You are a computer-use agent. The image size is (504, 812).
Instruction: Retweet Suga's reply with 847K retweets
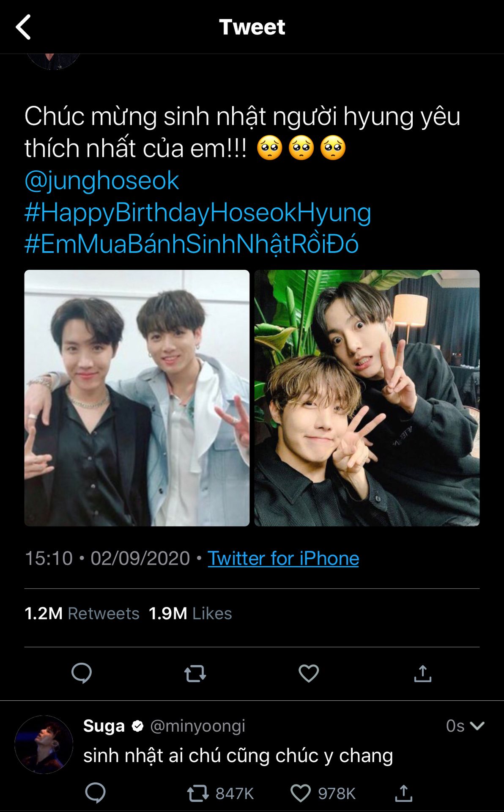pos(198,793)
